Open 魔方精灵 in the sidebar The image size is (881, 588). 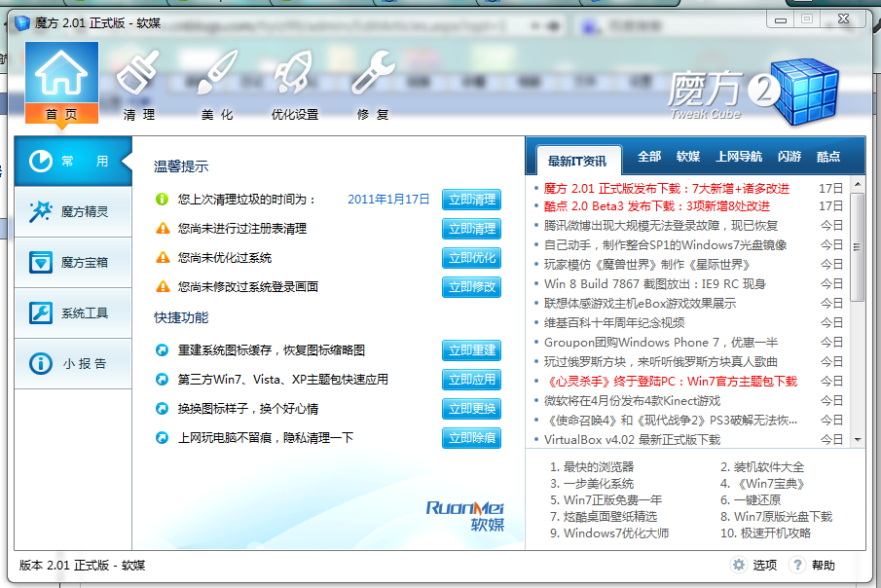[73, 211]
